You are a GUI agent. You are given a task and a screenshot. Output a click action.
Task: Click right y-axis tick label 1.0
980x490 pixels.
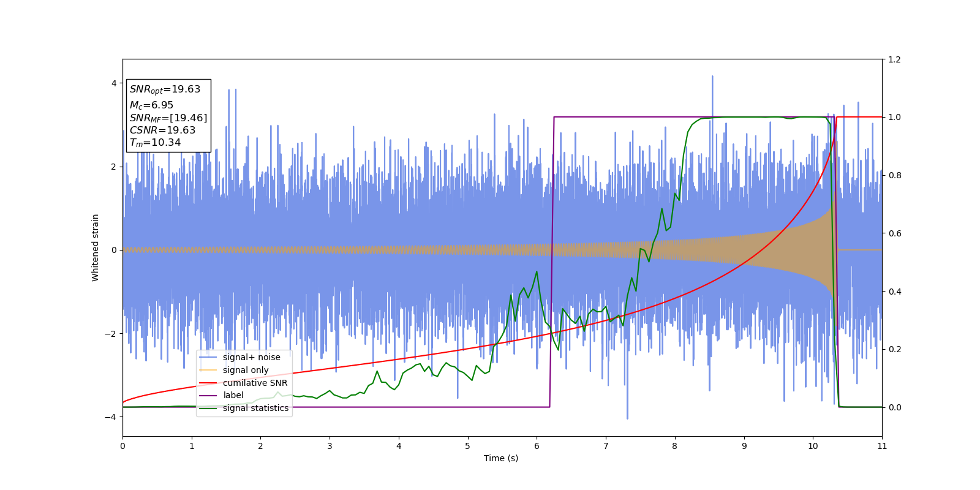click(894, 117)
